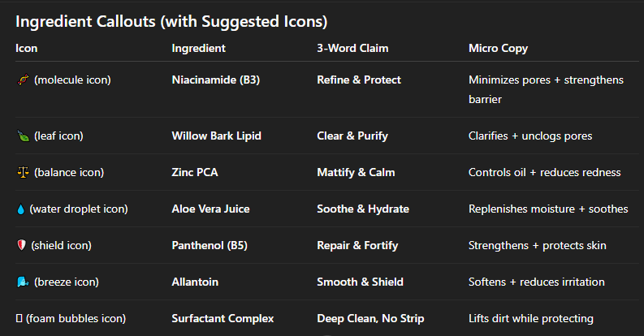
Task: Click the balance scale emoji icon
Action: tap(23, 173)
